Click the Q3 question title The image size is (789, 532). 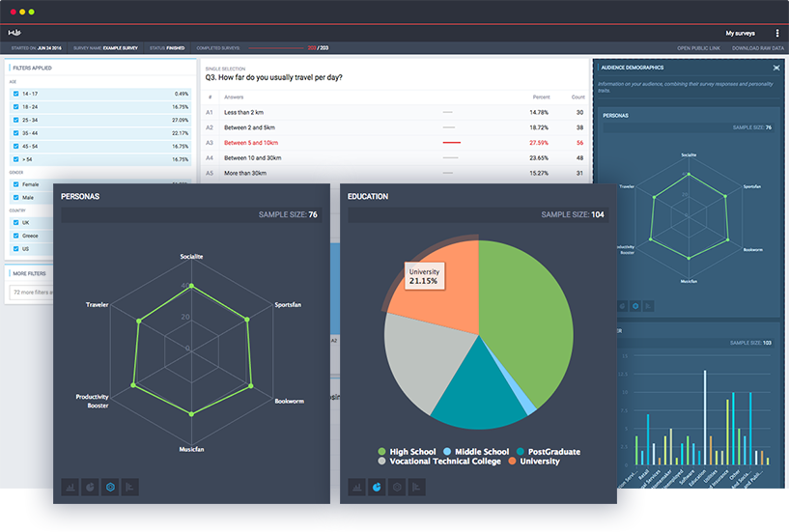click(x=273, y=77)
